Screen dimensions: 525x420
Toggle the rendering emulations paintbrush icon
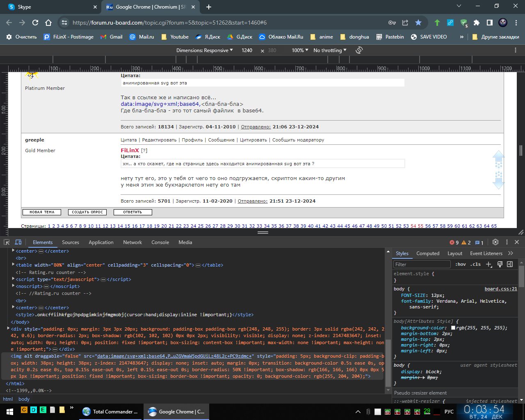pyautogui.click(x=500, y=264)
